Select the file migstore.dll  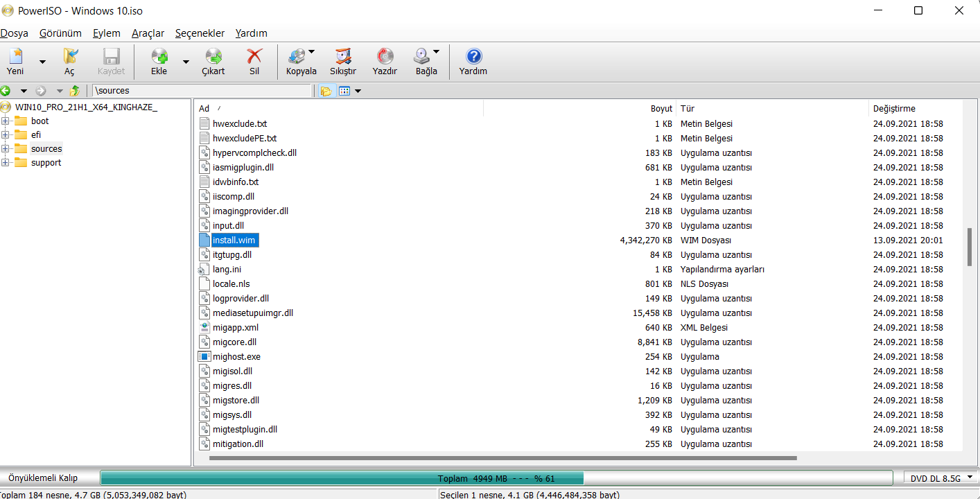236,400
